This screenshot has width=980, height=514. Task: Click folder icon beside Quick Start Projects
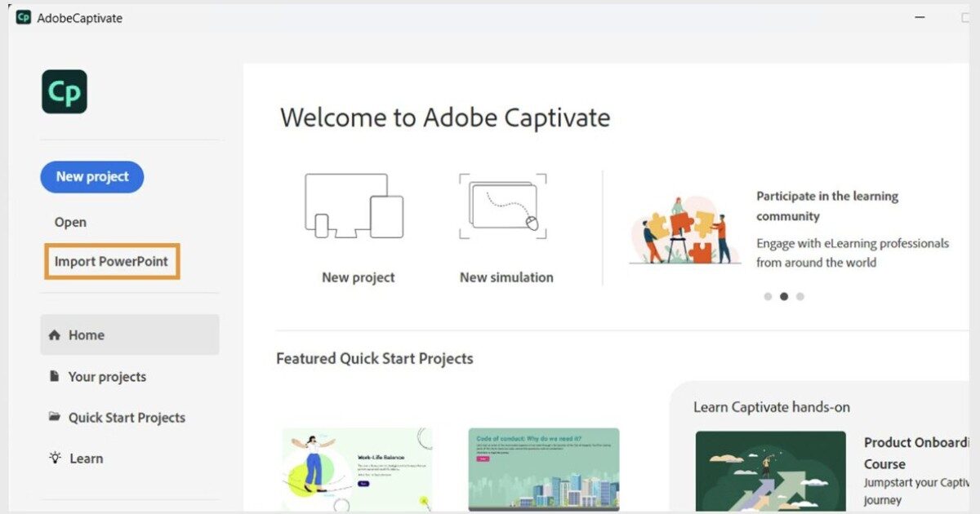point(55,417)
